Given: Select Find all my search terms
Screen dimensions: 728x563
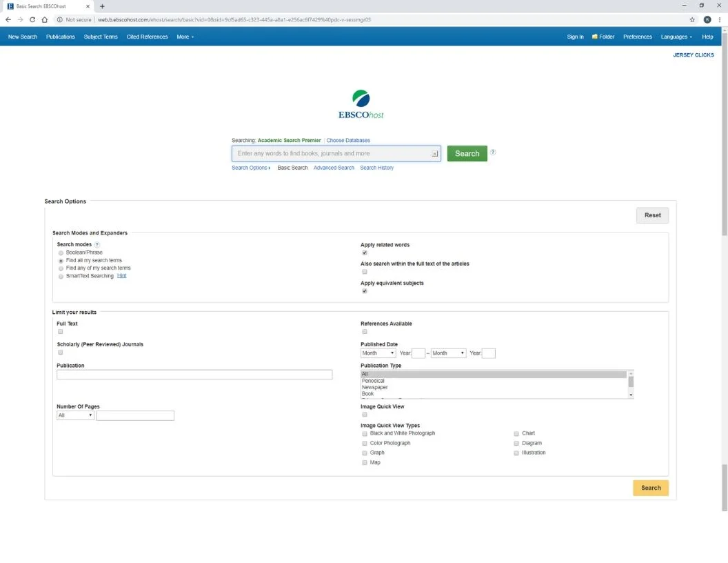Looking at the screenshot, I should [x=61, y=261].
